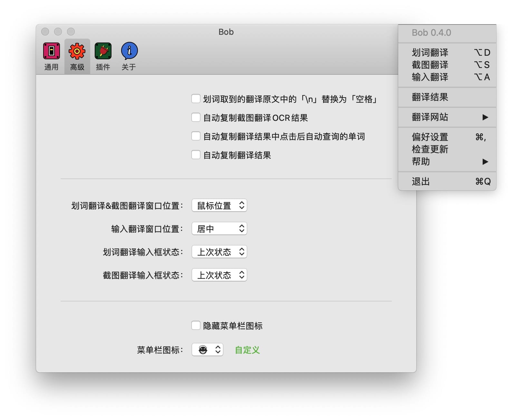Expand the 翻译网站 submenu arrow
511x420 pixels.
click(x=485, y=117)
